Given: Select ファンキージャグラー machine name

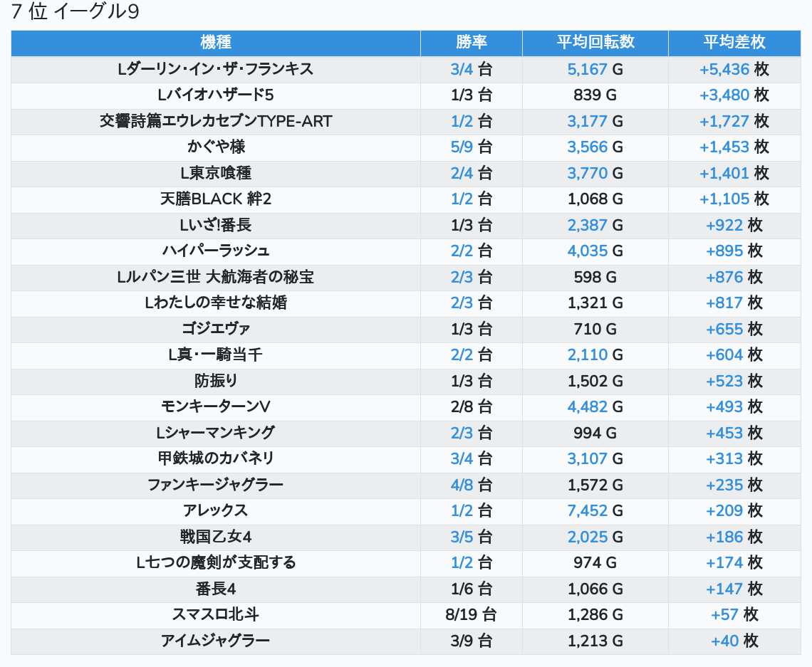Looking at the screenshot, I should [215, 485].
